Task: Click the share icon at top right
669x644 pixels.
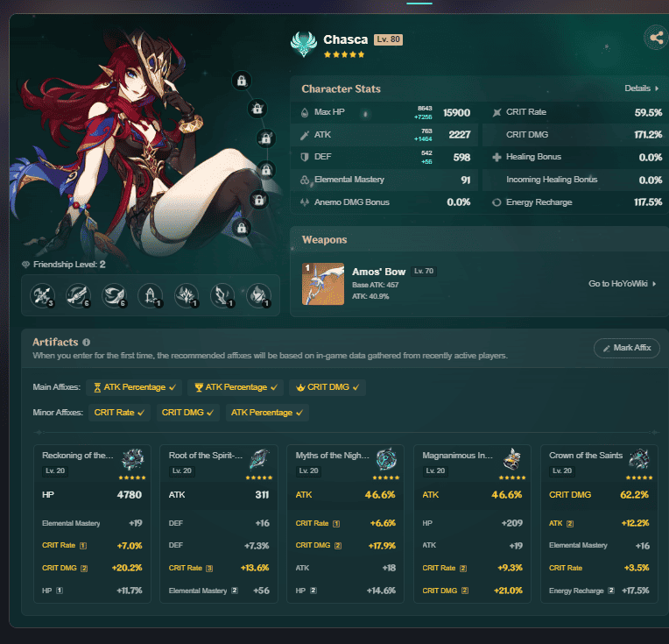Action: (x=656, y=38)
